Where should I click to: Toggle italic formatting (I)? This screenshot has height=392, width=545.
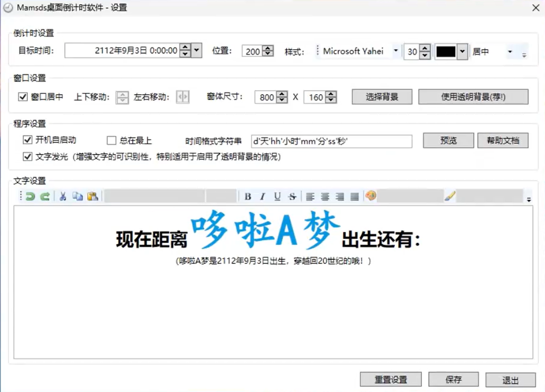263,196
